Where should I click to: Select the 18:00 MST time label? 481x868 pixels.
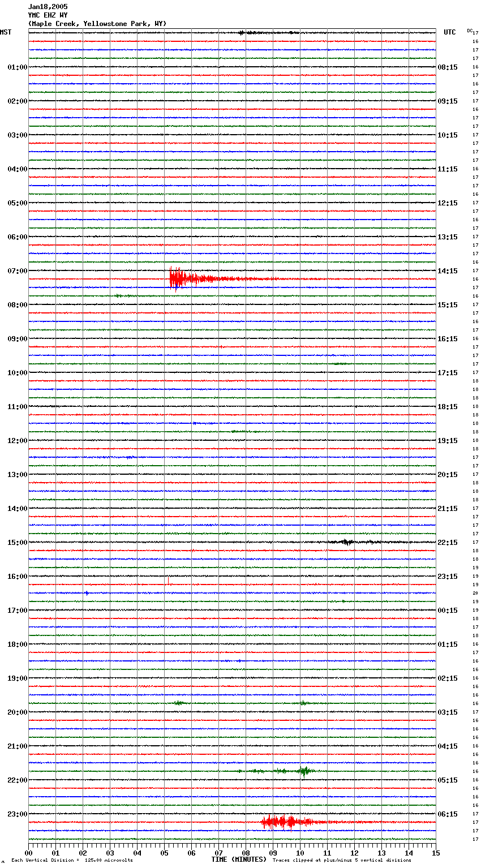tap(18, 644)
